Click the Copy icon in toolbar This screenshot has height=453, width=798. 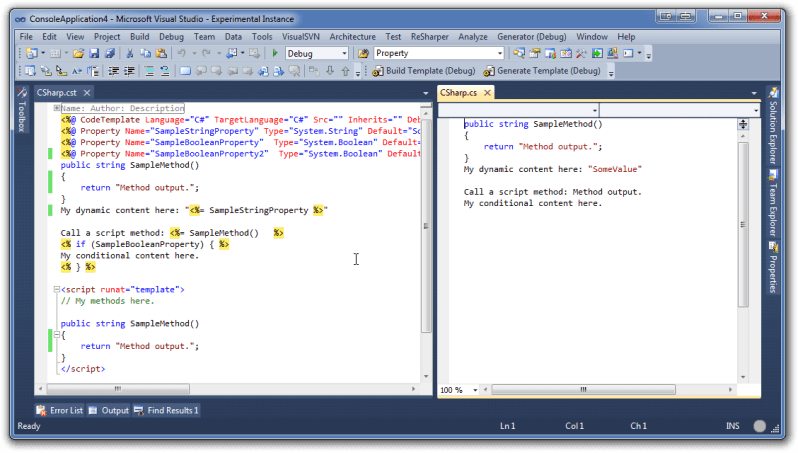click(x=146, y=53)
